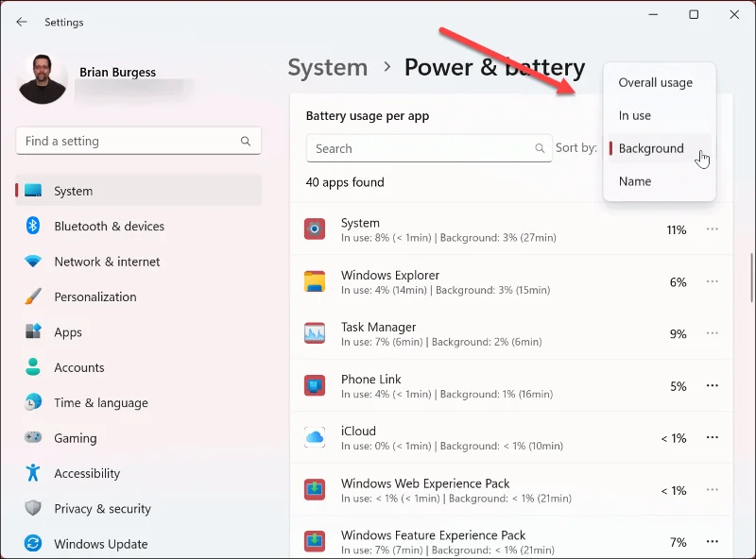
Task: Open System in the sidebar
Action: (139, 191)
